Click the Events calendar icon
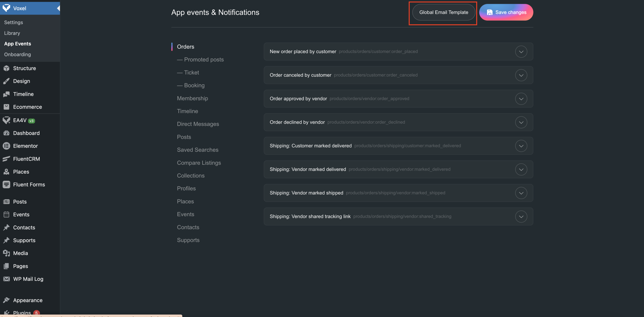Viewport: 644px width, 317px height. [6, 215]
